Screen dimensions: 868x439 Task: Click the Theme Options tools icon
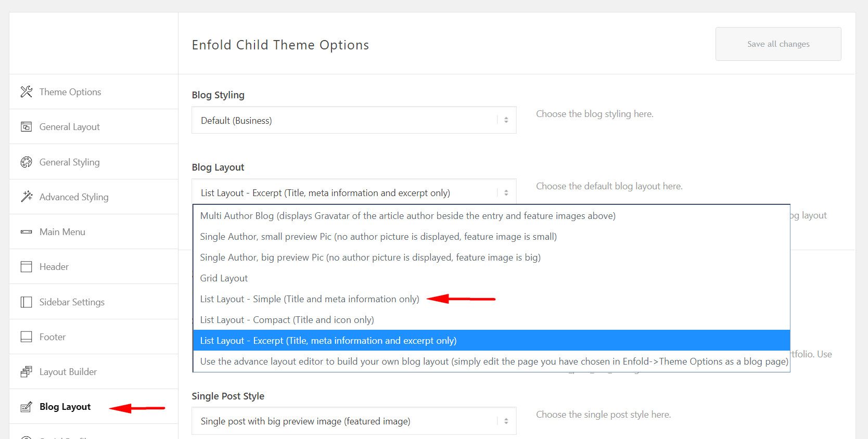coord(27,92)
